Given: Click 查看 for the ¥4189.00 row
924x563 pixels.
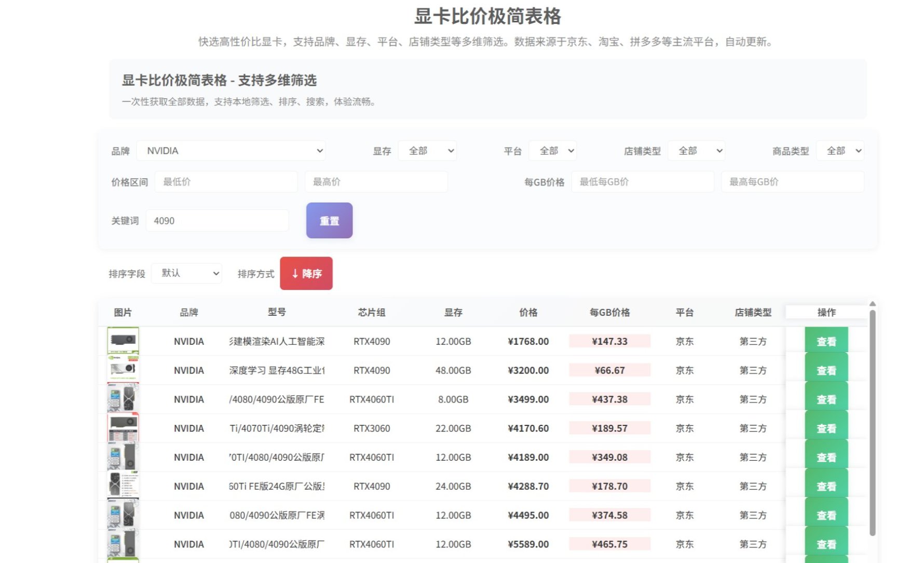Looking at the screenshot, I should (x=826, y=458).
